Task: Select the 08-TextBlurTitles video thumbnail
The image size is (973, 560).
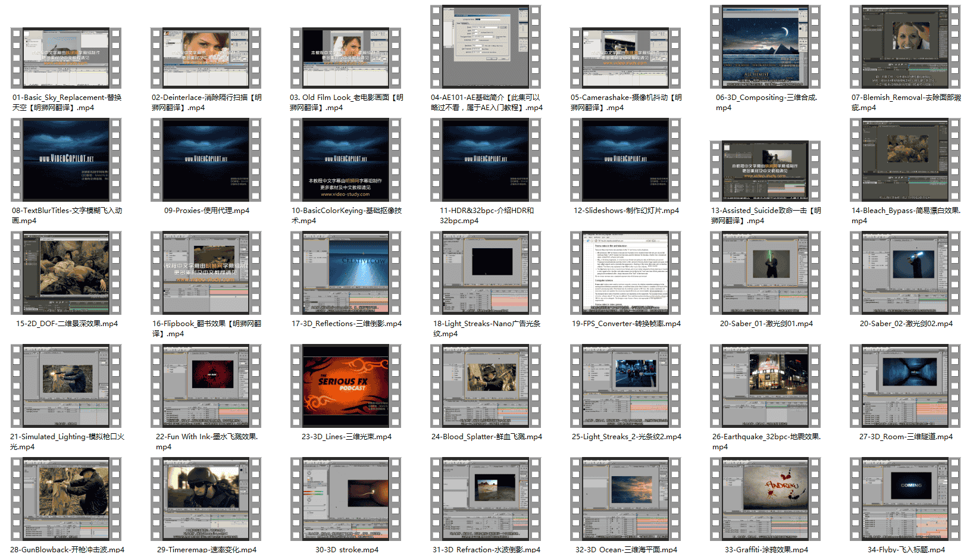Action: point(66,159)
